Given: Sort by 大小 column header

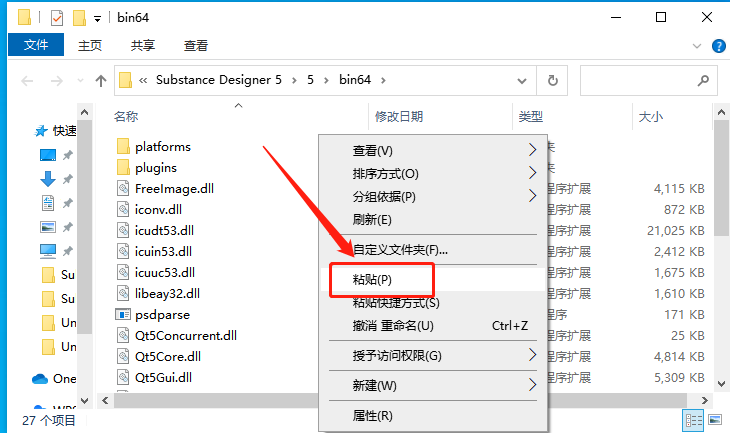Looking at the screenshot, I should pyautogui.click(x=650, y=116).
